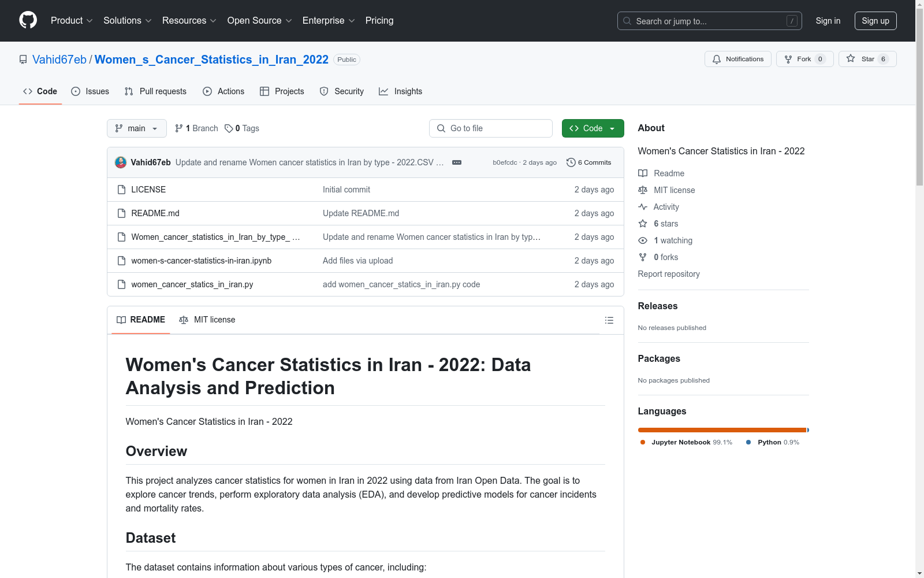Image resolution: width=924 pixels, height=578 pixels.
Task: Click the repository icon beside Vahid67eb
Action: coord(23,60)
